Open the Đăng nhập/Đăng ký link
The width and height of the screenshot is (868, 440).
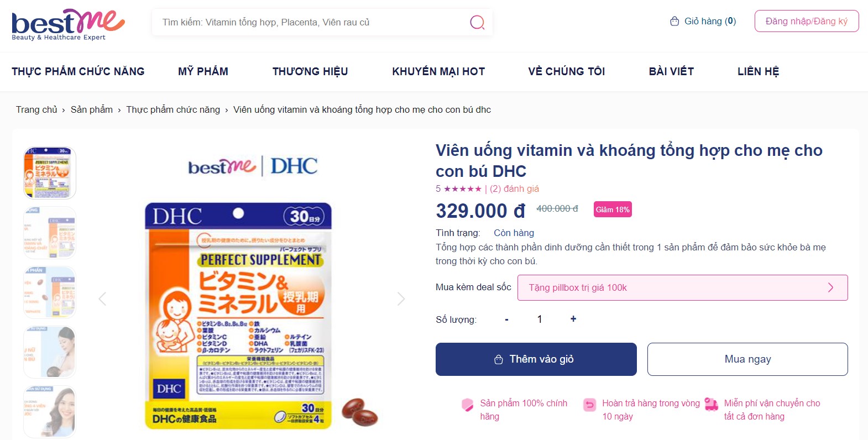pyautogui.click(x=807, y=20)
